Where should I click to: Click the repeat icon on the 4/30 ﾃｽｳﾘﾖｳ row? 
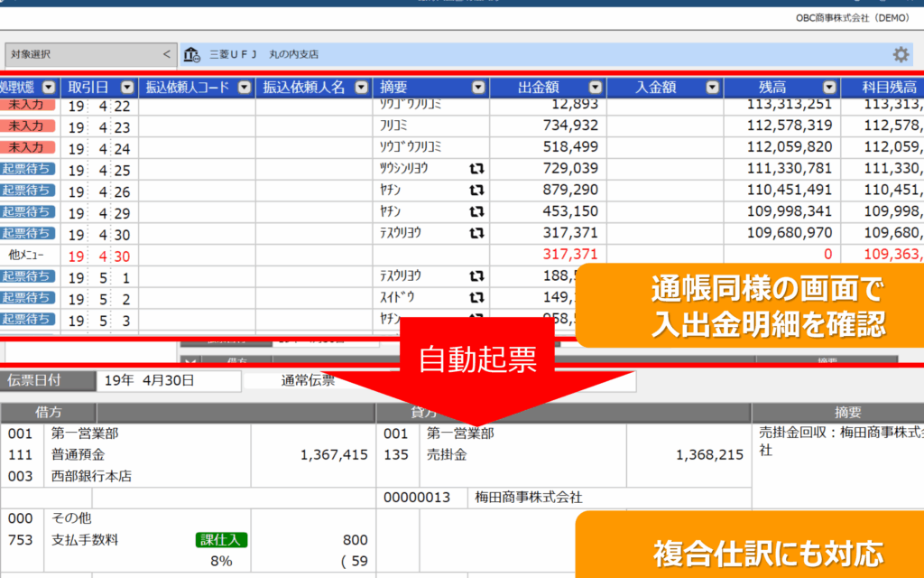476,233
